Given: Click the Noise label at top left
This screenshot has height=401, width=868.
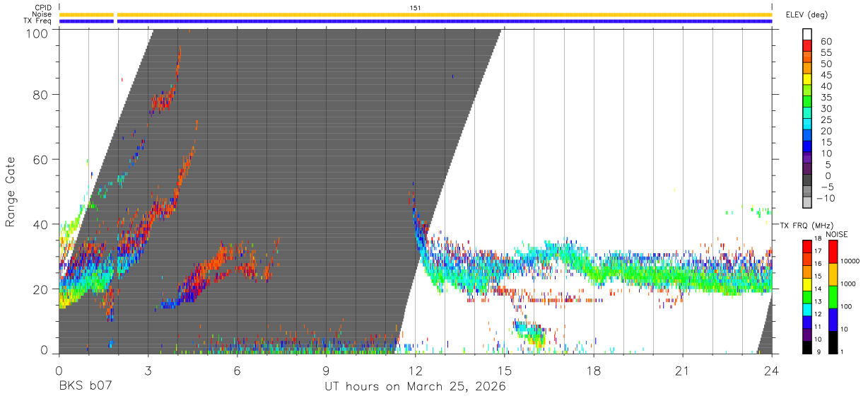Looking at the screenshot, I should pyautogui.click(x=42, y=14).
